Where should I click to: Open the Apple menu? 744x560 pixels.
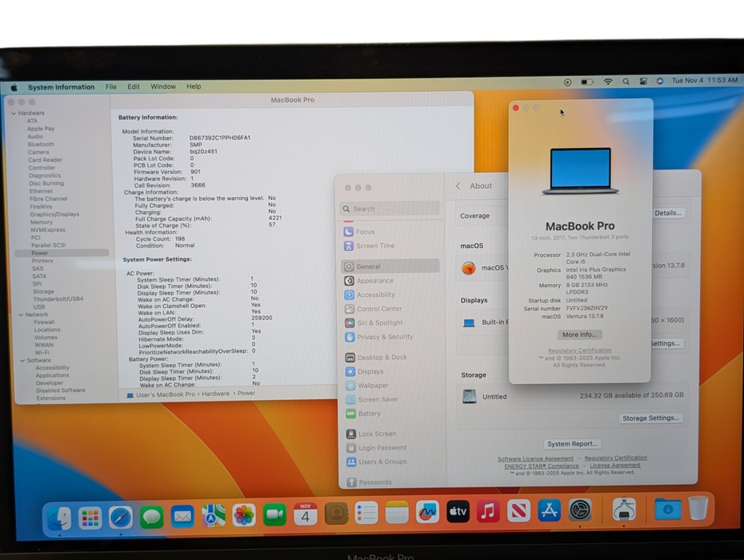[x=14, y=88]
